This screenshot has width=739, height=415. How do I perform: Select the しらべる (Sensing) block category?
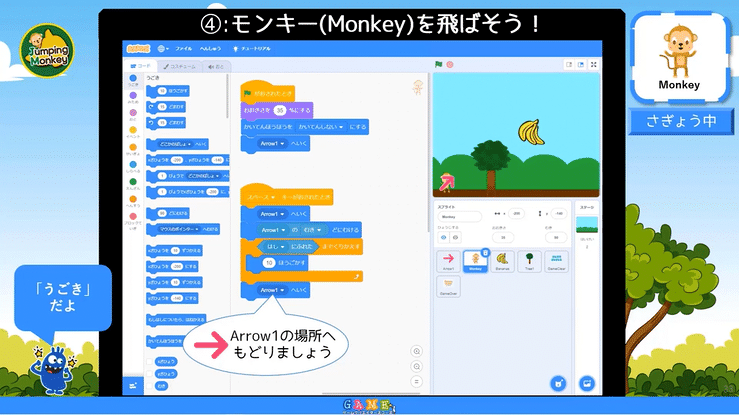[133, 167]
